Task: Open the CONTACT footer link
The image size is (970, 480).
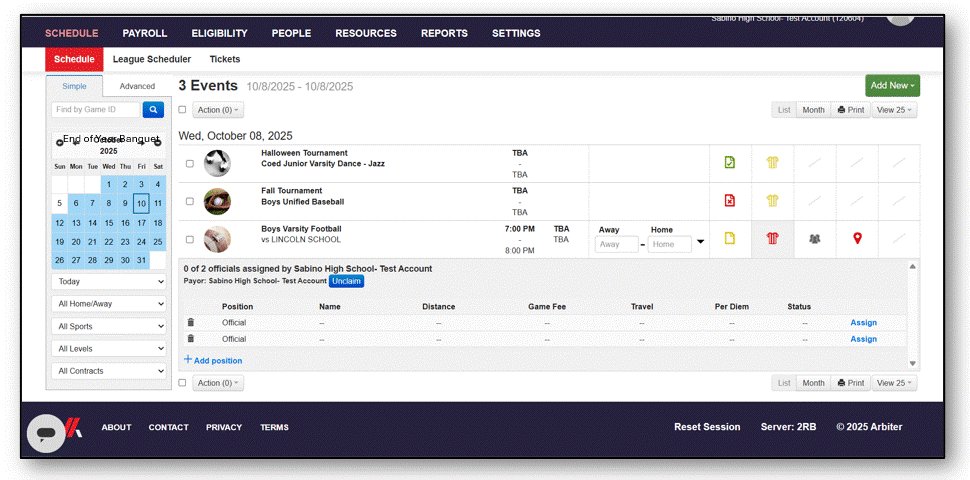Action: pos(168,427)
